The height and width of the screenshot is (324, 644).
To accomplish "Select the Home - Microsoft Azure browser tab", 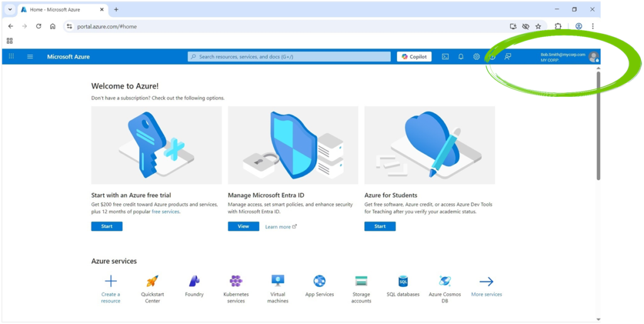I will pos(57,9).
